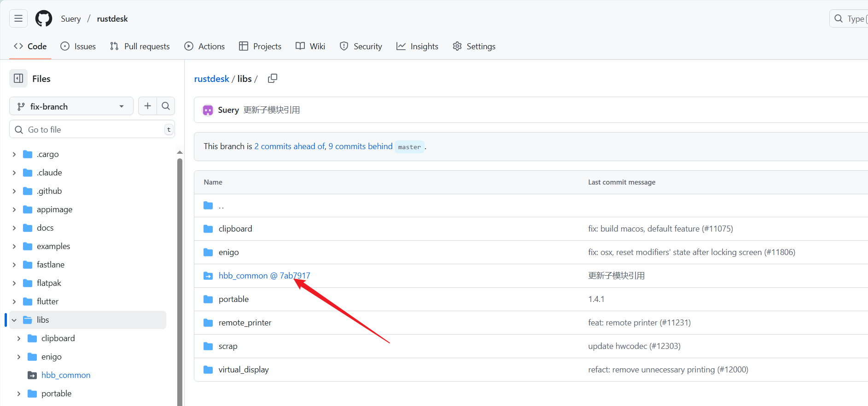Click the scrap folder icon

(208, 346)
